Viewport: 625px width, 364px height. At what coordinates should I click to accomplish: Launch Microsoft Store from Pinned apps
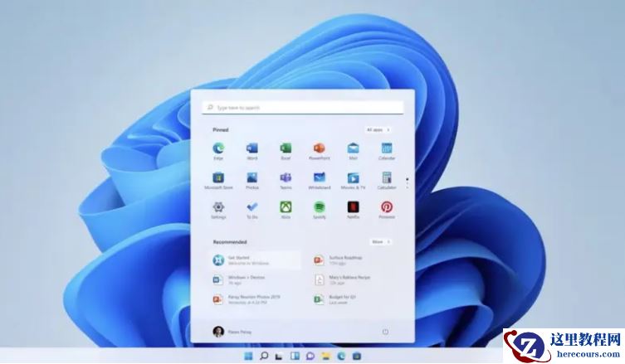click(218, 181)
